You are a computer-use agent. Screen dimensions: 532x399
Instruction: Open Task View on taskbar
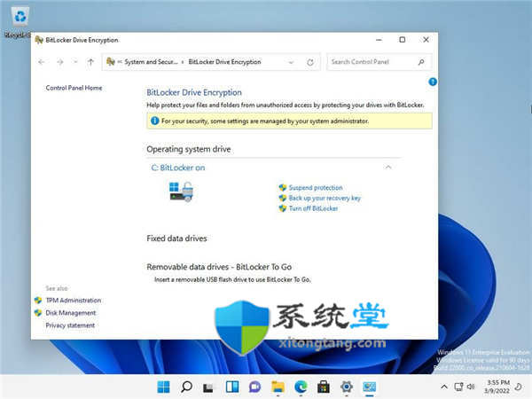[x=208, y=387]
